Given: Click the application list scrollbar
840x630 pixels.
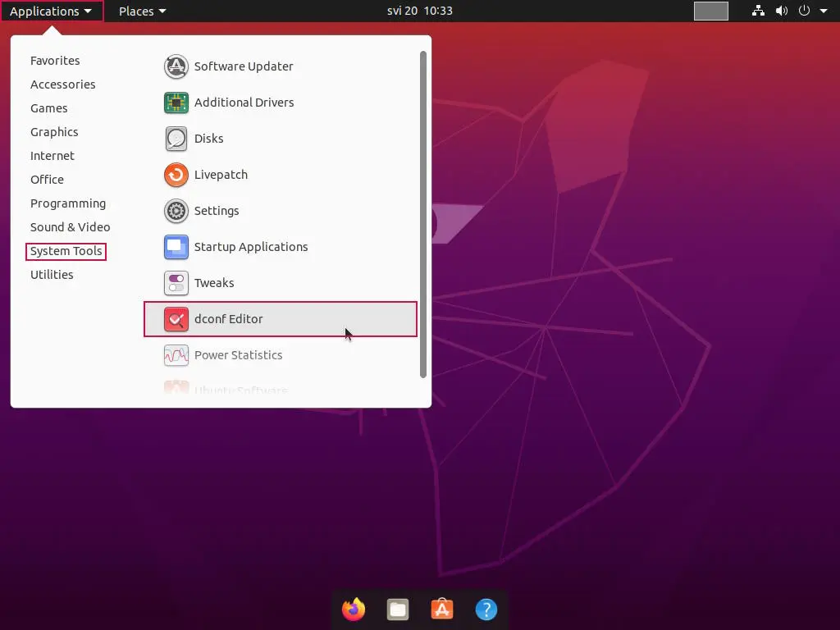Looking at the screenshot, I should [423, 213].
